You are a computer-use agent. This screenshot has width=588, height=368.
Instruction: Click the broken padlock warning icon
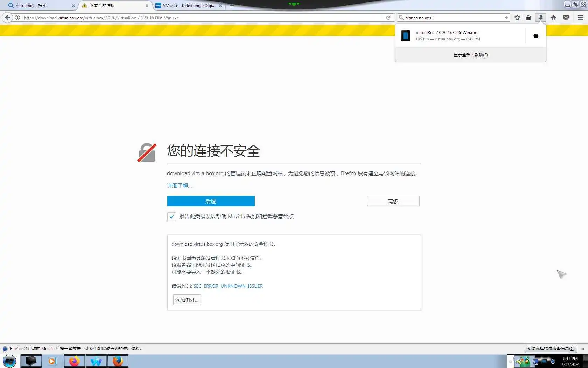(x=147, y=152)
